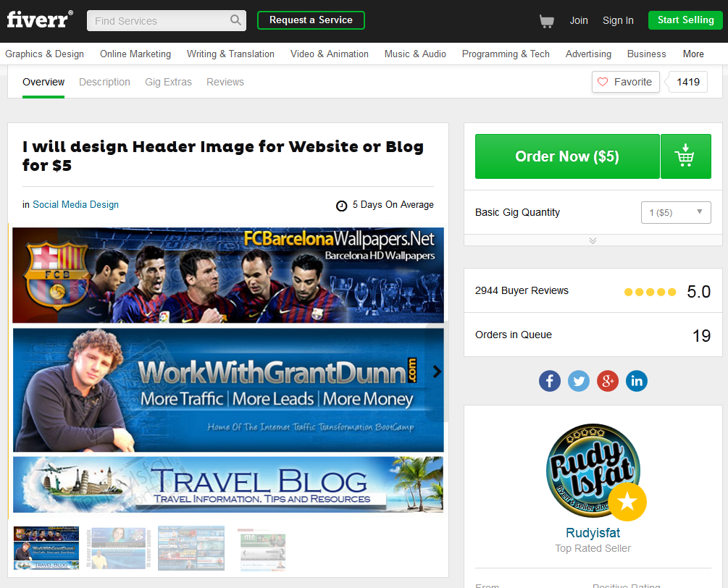The width and height of the screenshot is (728, 588).
Task: Click FCBarcelonaWallpapers header sample image
Action: [228, 275]
